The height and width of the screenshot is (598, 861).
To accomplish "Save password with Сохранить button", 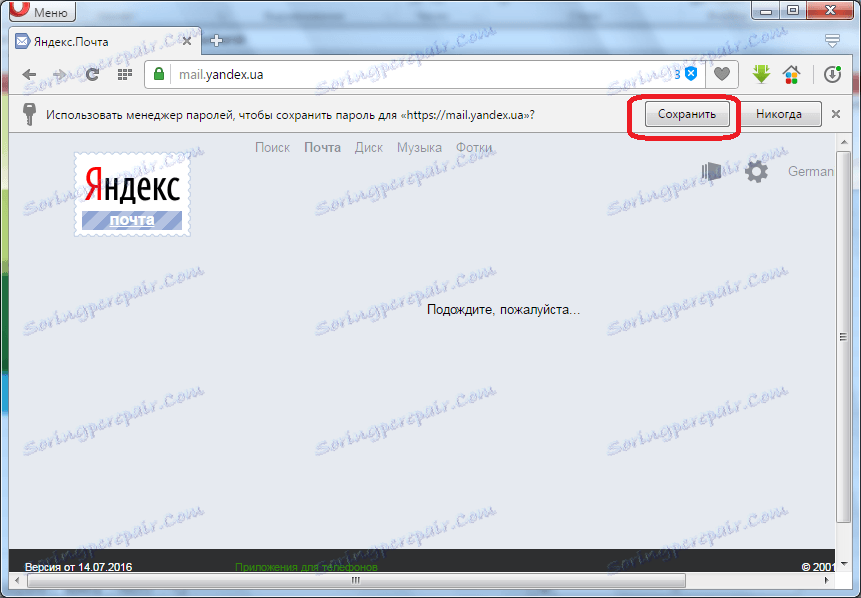I will click(x=687, y=115).
